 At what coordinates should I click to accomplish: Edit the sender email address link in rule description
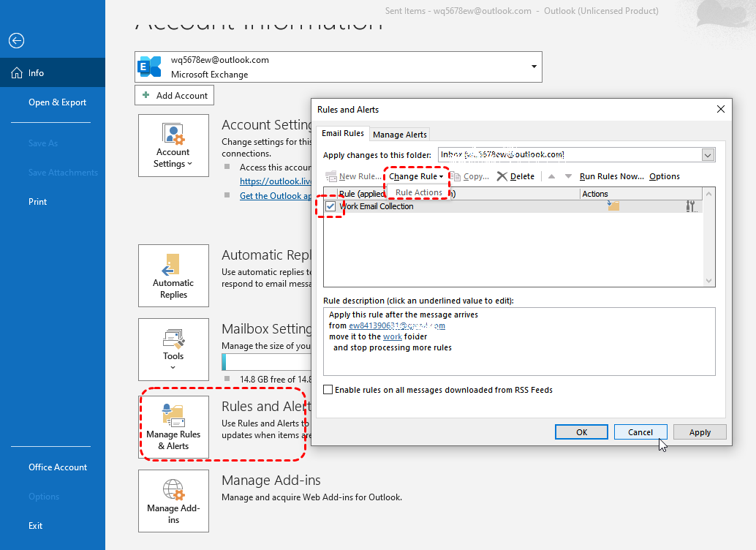point(397,325)
